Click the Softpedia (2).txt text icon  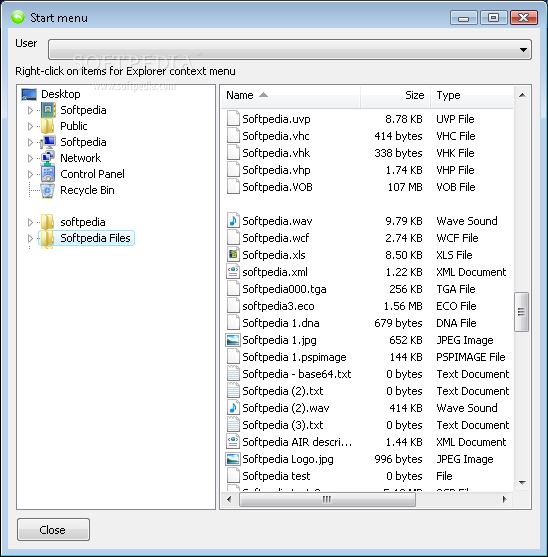[x=233, y=391]
